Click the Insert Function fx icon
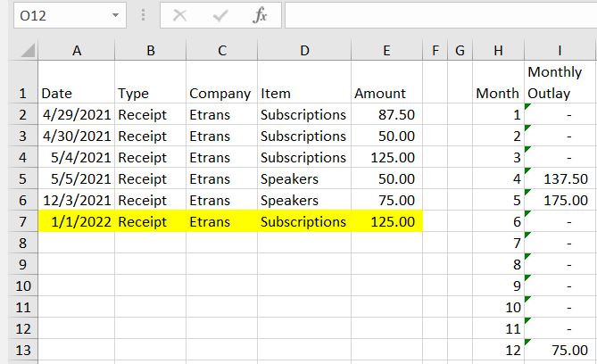 coord(260,16)
